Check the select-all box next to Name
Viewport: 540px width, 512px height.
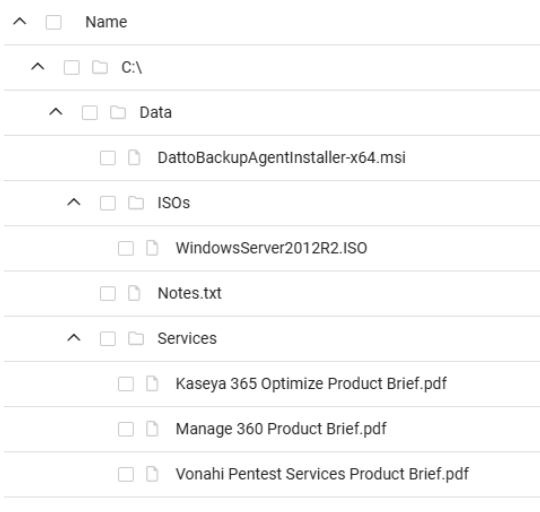coord(54,22)
